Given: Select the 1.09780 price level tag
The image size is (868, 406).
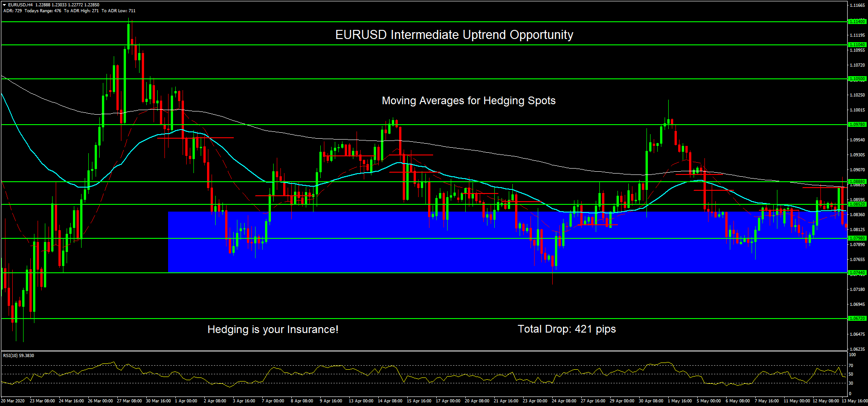Looking at the screenshot, I should [857, 124].
